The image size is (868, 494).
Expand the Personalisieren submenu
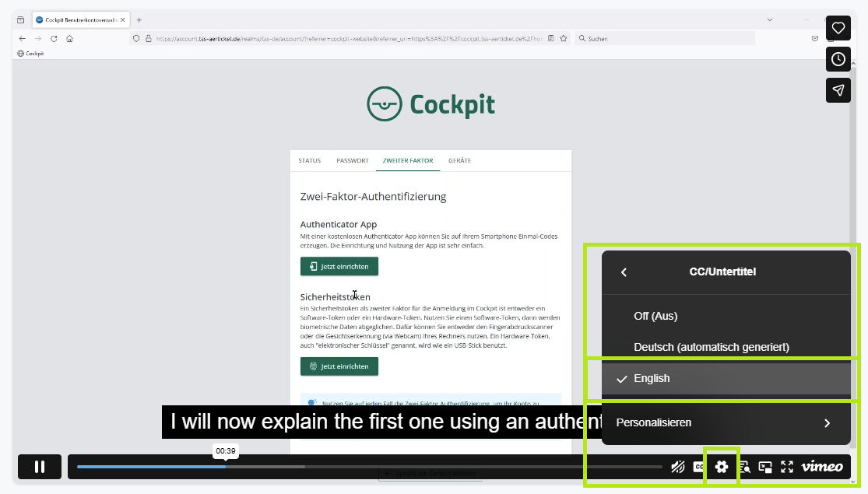(x=654, y=423)
